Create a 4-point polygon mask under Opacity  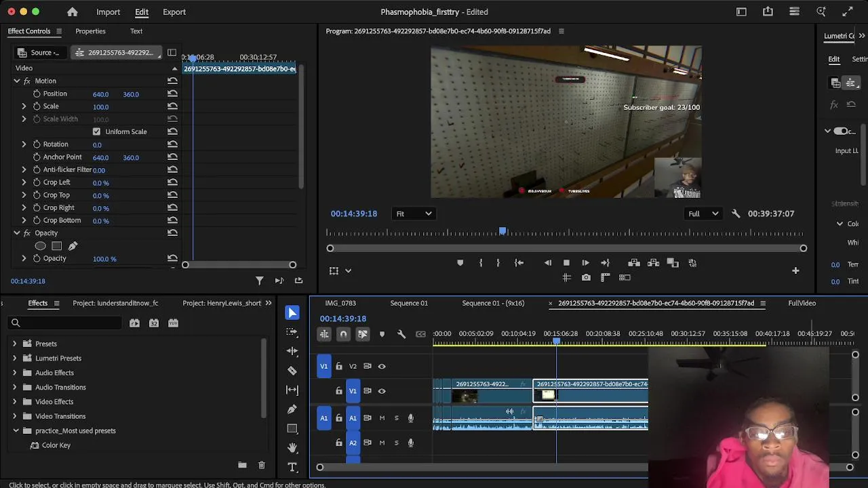(57, 246)
